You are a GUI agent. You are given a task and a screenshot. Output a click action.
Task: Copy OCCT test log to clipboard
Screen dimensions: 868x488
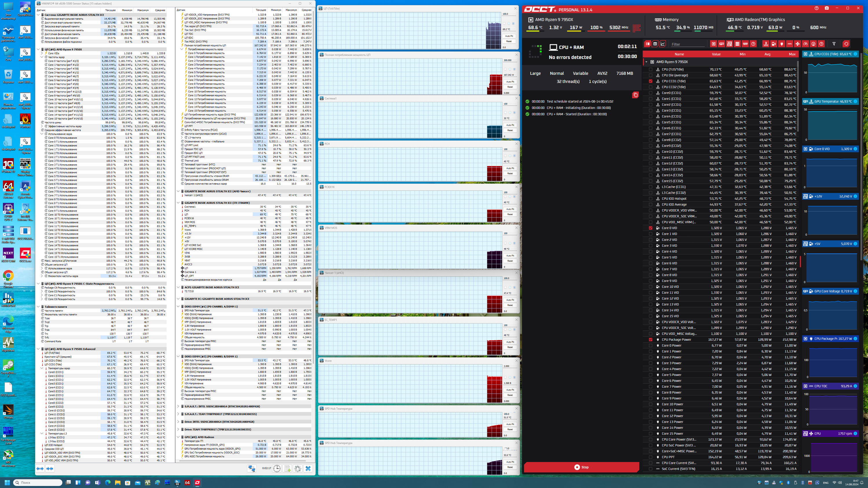point(635,95)
